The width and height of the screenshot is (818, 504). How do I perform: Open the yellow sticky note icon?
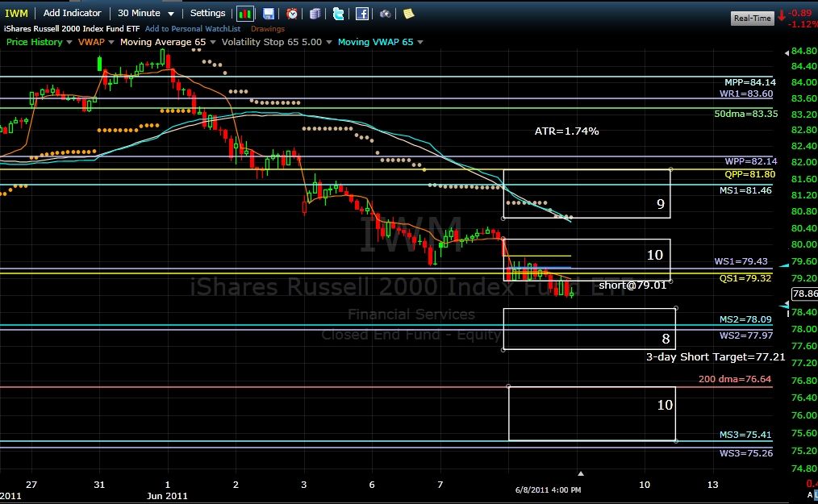[408, 14]
